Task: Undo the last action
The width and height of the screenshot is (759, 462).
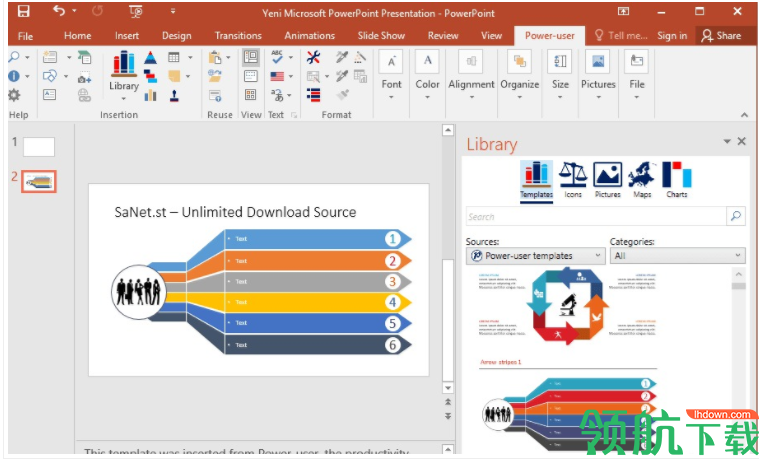Action: click(59, 11)
